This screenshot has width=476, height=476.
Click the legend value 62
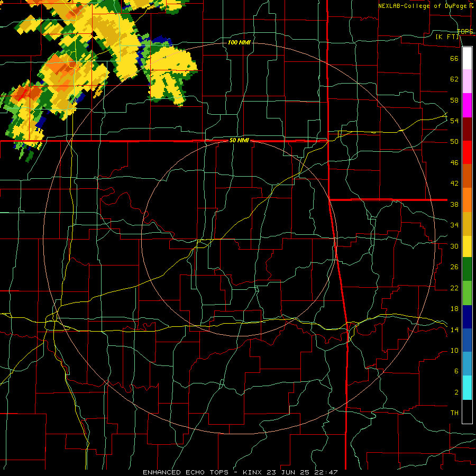pos(454,79)
